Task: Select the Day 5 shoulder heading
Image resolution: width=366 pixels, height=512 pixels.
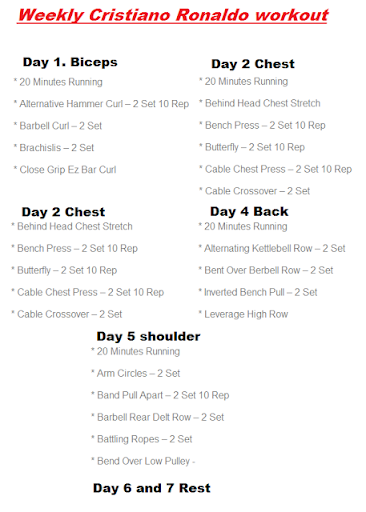Action: pos(148,337)
